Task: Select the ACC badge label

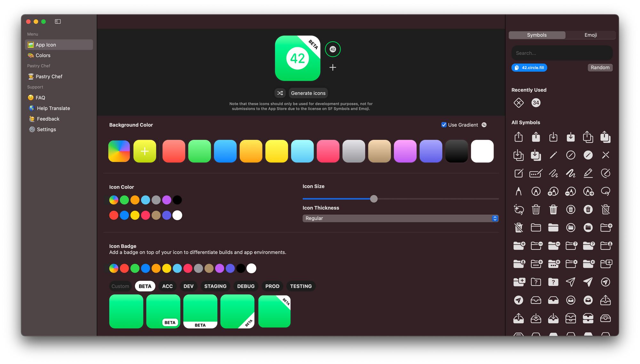Action: (x=167, y=286)
